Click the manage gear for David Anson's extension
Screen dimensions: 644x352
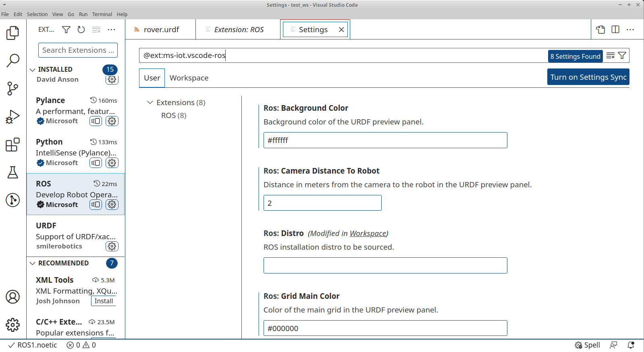click(112, 79)
